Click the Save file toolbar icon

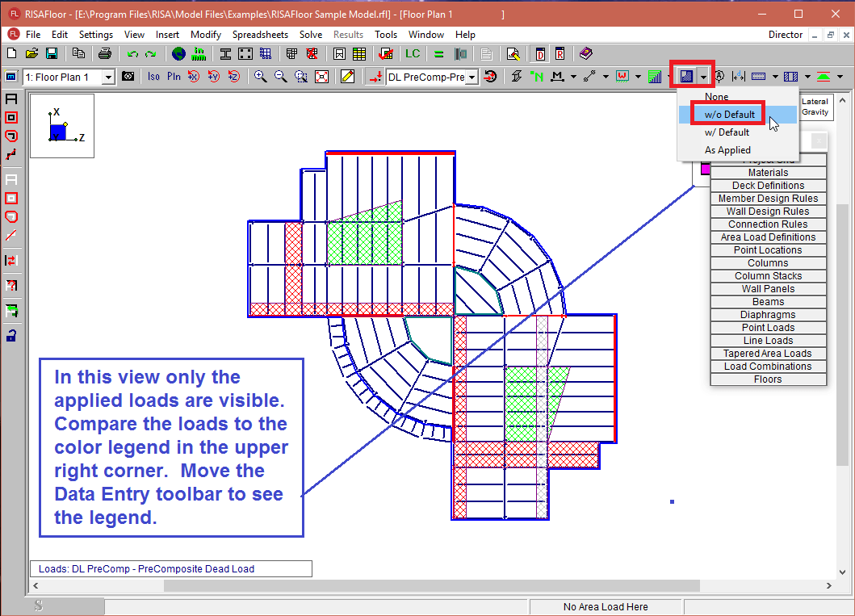click(x=52, y=54)
